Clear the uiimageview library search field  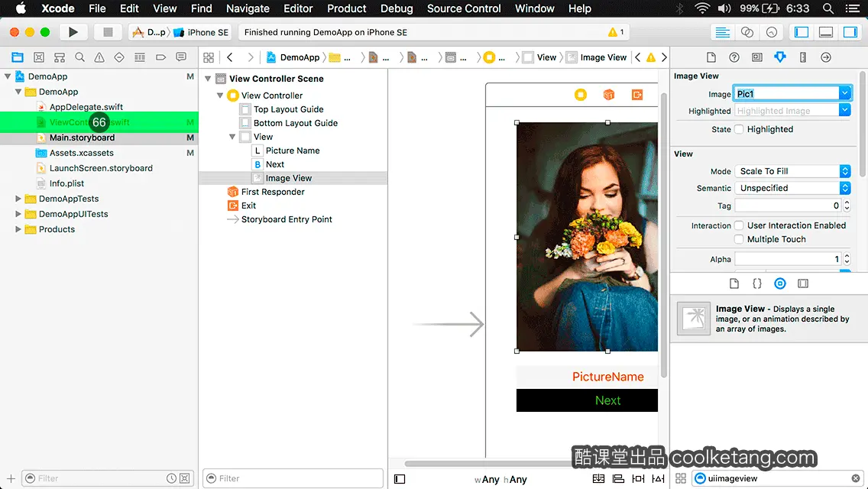855,478
